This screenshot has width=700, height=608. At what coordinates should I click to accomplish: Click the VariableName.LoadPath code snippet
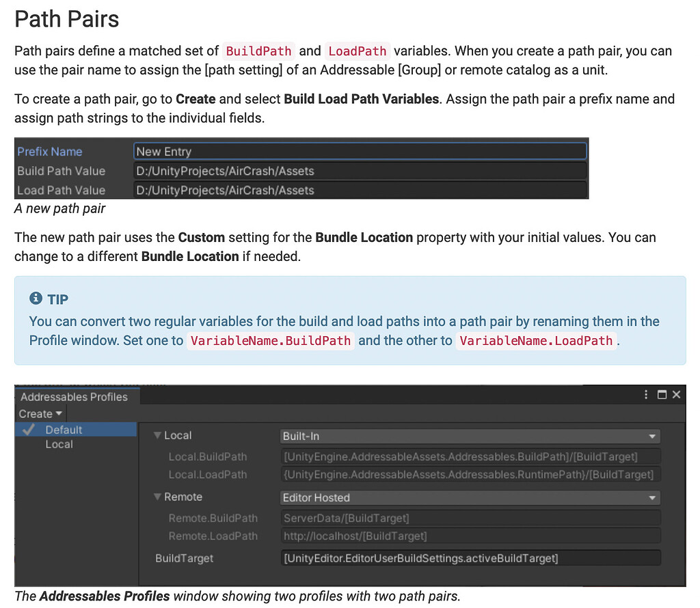coord(536,341)
